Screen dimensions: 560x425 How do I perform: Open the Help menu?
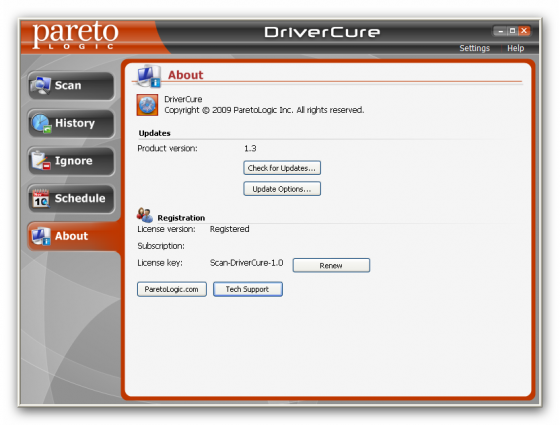click(515, 48)
